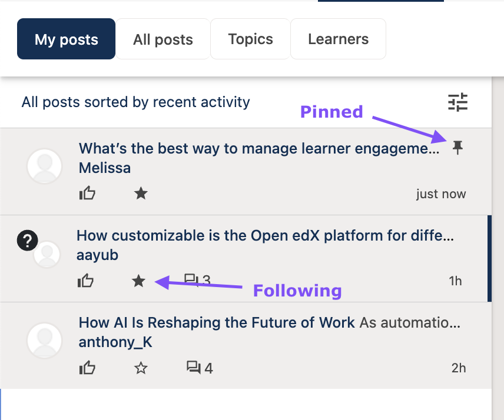Open the Learners tab
This screenshot has height=420, width=504.
click(x=338, y=39)
